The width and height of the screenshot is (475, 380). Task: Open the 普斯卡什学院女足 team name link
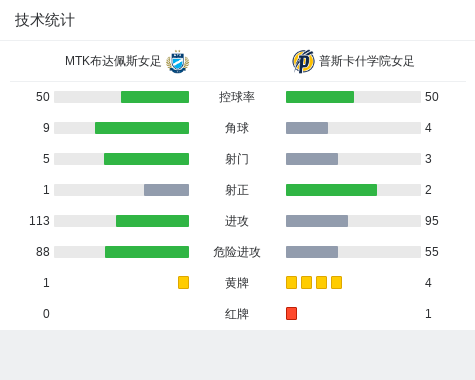click(x=366, y=61)
